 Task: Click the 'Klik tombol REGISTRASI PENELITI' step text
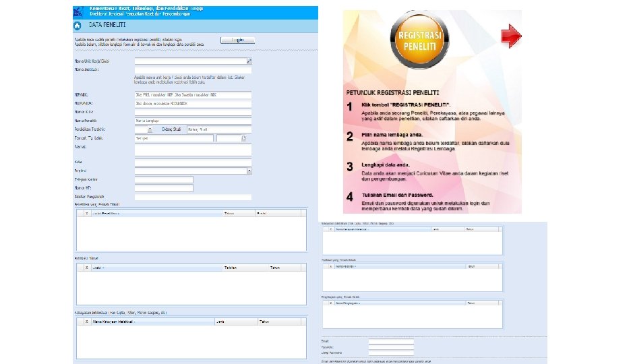tap(406, 105)
